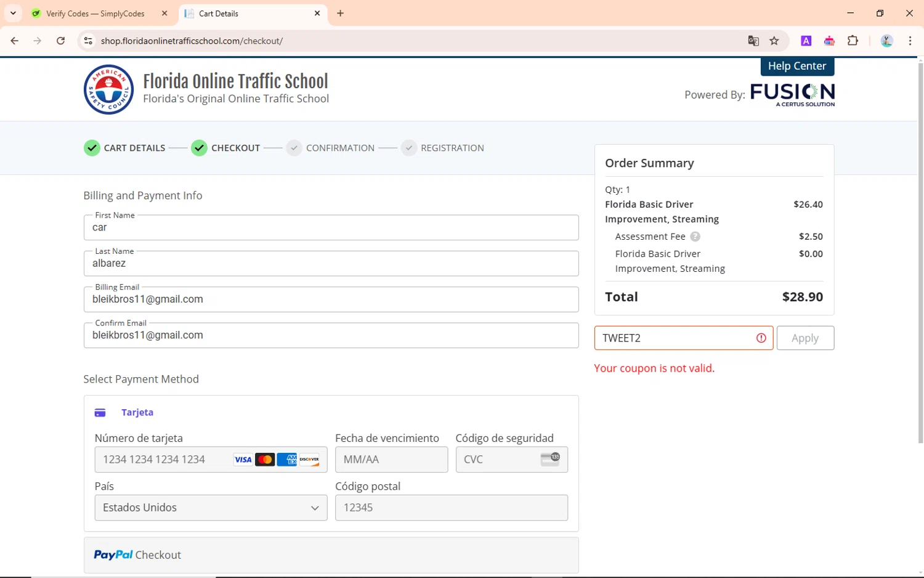
Task: Click the Registration step
Action: tap(442, 148)
